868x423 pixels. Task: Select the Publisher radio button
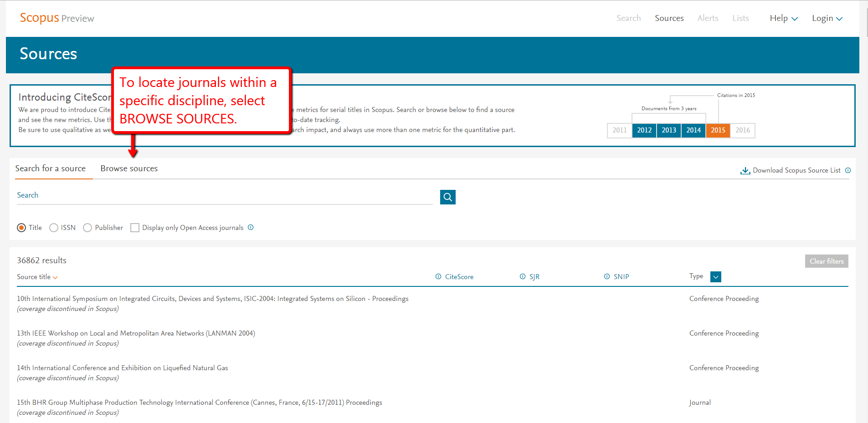click(87, 228)
